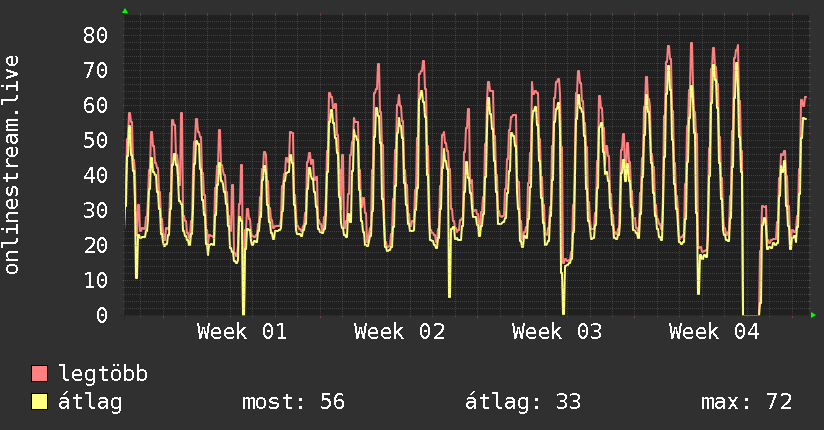824x430 pixels.
Task: Click the Week 04 axis label
Action: (x=714, y=332)
